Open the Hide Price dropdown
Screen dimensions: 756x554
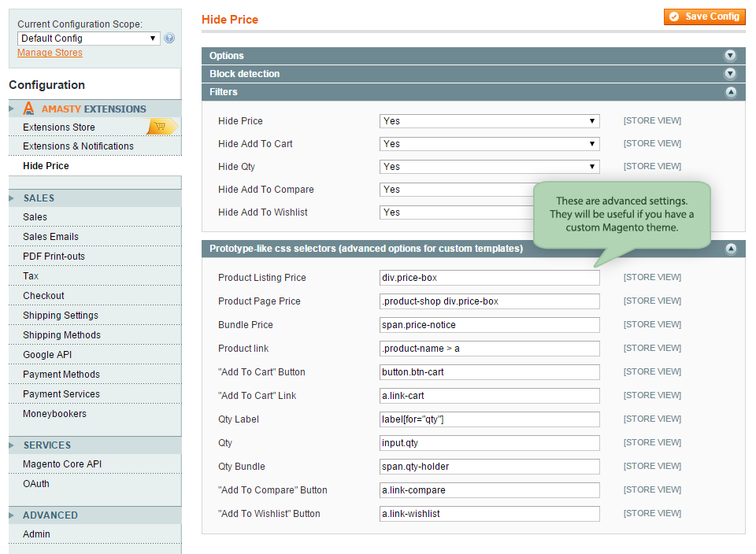[x=489, y=121]
